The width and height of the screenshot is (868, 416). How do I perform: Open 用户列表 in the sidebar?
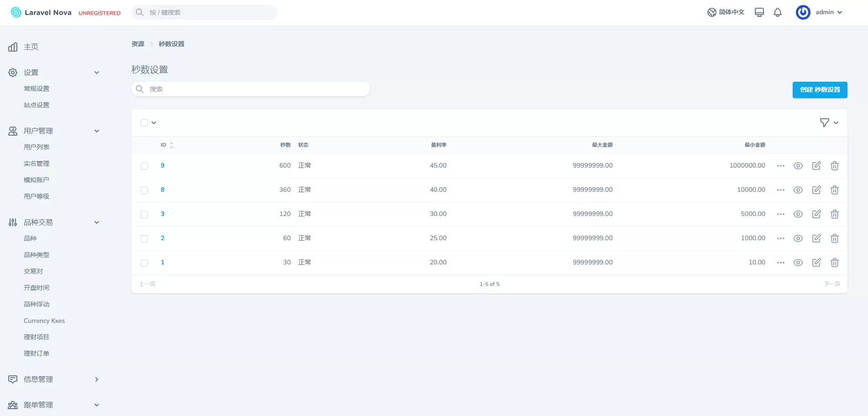[37, 147]
